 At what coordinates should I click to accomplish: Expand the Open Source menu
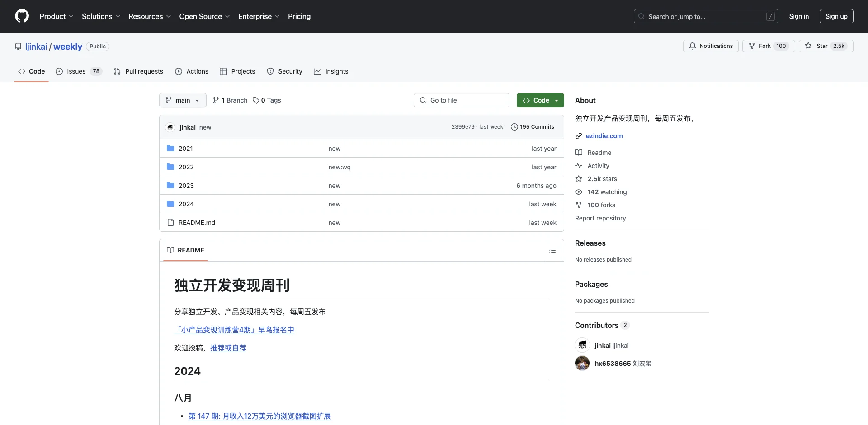point(204,16)
